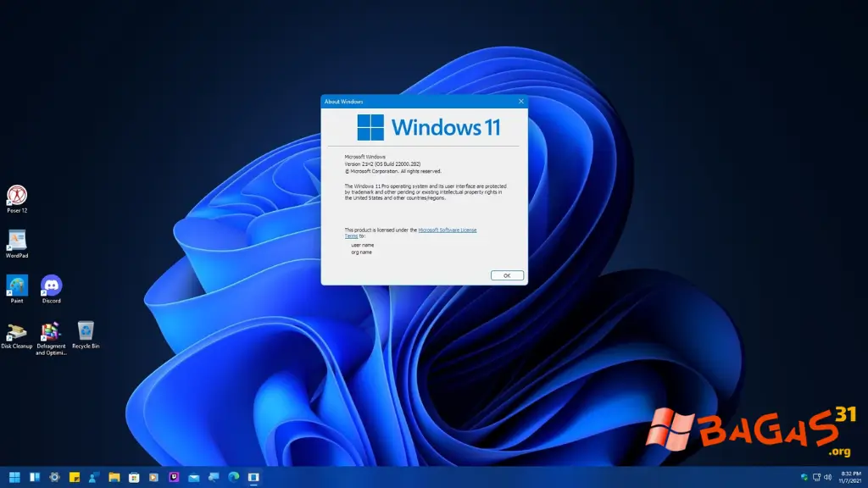The height and width of the screenshot is (488, 868).
Task: Open Microsoft Store from the taskbar
Action: coord(134,477)
